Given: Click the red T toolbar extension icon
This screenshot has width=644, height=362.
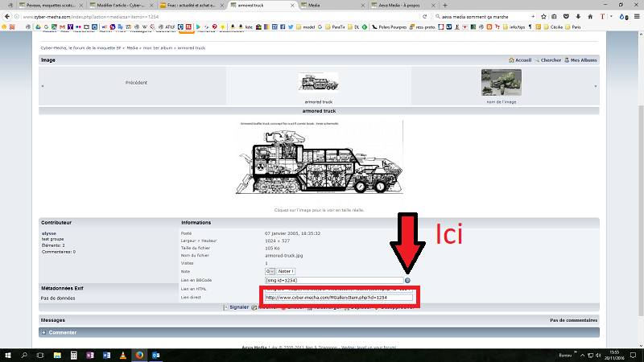Looking at the screenshot, I should pyautogui.click(x=602, y=16).
